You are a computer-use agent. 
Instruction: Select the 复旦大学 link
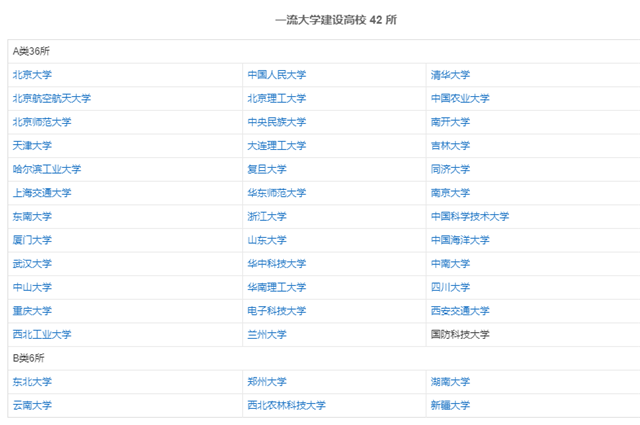[267, 169]
